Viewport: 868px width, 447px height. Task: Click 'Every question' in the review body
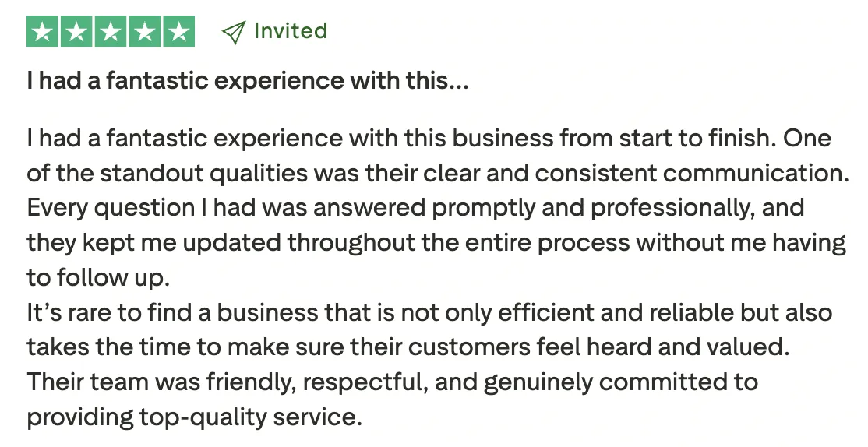point(111,209)
